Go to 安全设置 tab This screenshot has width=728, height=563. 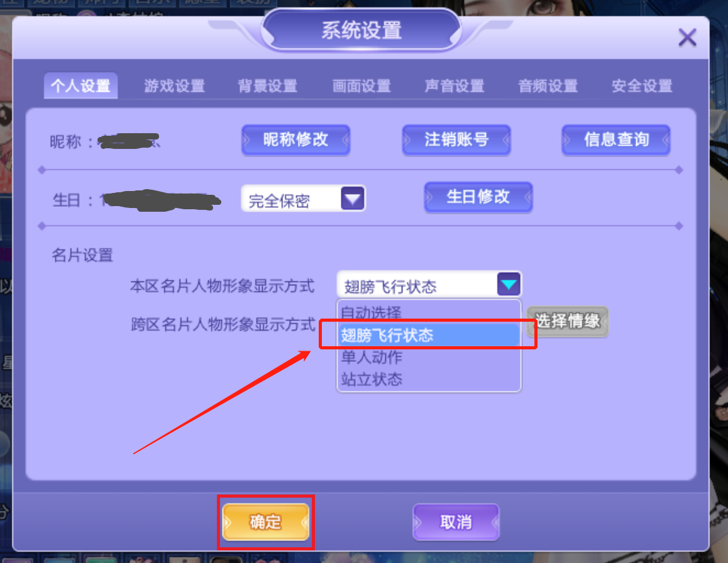pyautogui.click(x=642, y=86)
